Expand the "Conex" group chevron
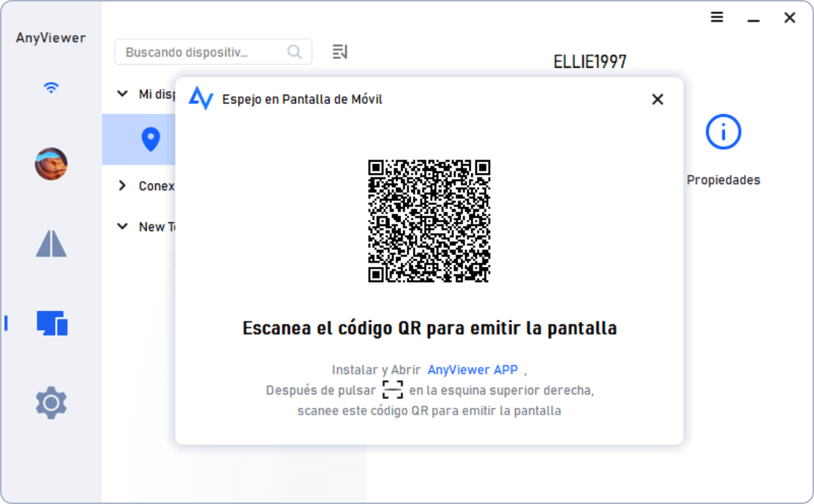This screenshot has width=814, height=504. [122, 186]
